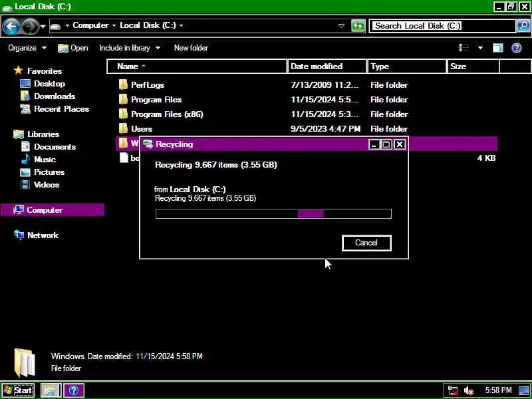This screenshot has height=399, width=532.
Task: Select Computer in navigation pane
Action: [x=53, y=210]
